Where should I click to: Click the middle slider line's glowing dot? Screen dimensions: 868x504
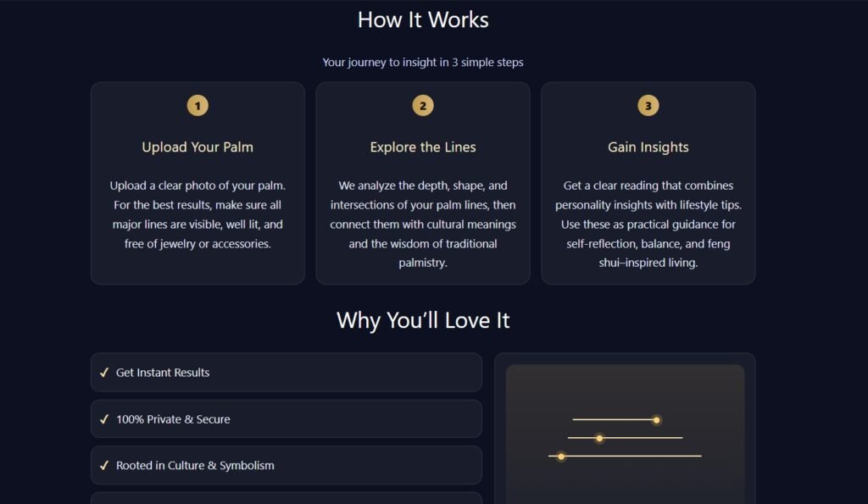599,438
